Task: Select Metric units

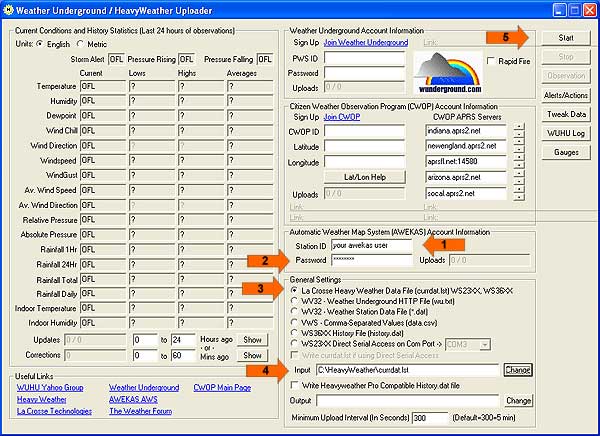Action: pyautogui.click(x=80, y=44)
